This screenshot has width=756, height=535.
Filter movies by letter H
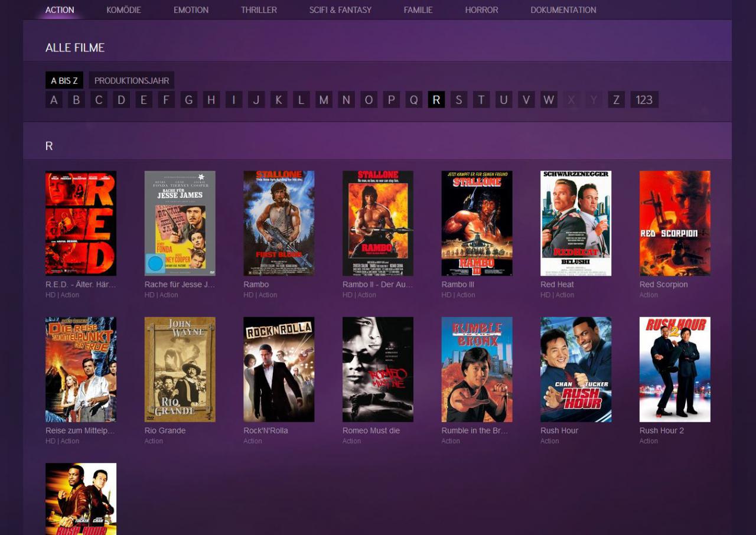(x=211, y=100)
